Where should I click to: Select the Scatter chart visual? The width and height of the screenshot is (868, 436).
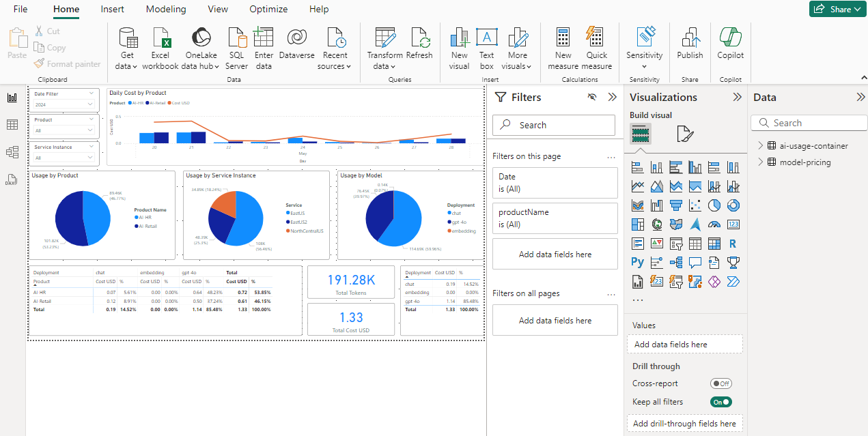coord(695,205)
